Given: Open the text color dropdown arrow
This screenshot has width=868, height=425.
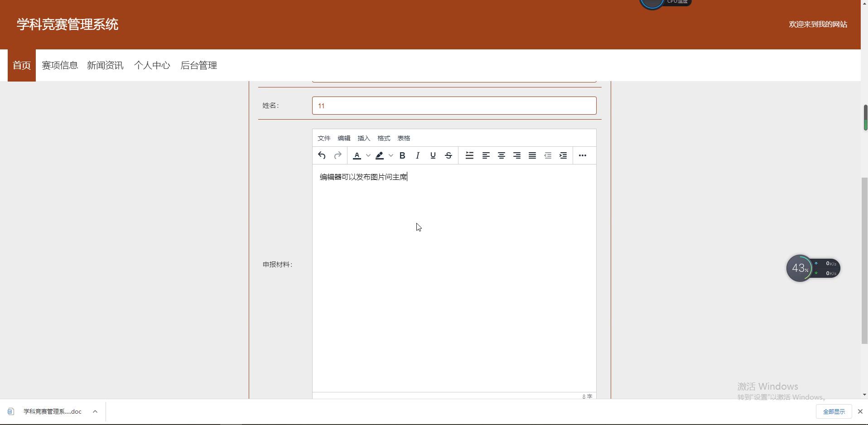Looking at the screenshot, I should pyautogui.click(x=368, y=155).
